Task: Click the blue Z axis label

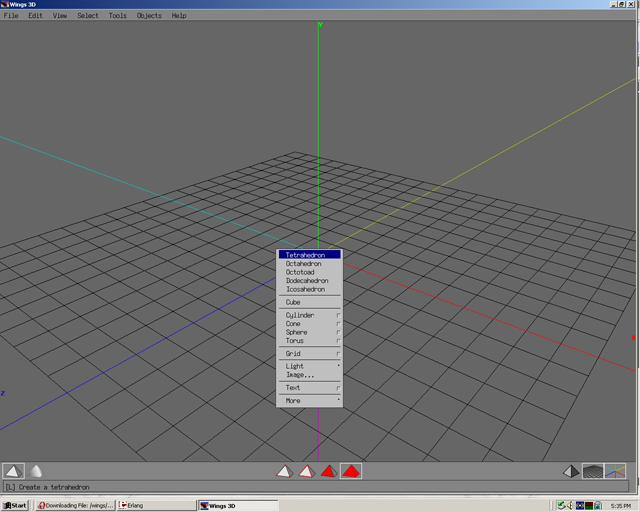Action: [3, 393]
